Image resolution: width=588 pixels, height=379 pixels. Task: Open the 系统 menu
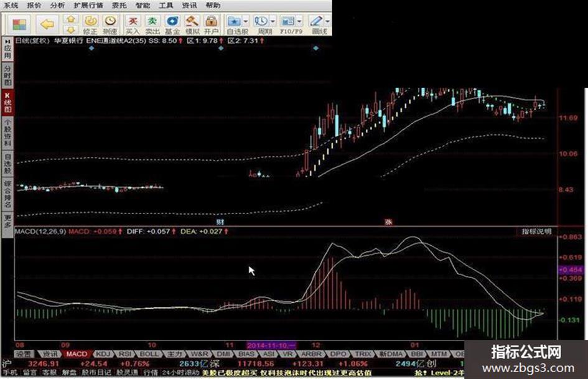[x=11, y=5]
